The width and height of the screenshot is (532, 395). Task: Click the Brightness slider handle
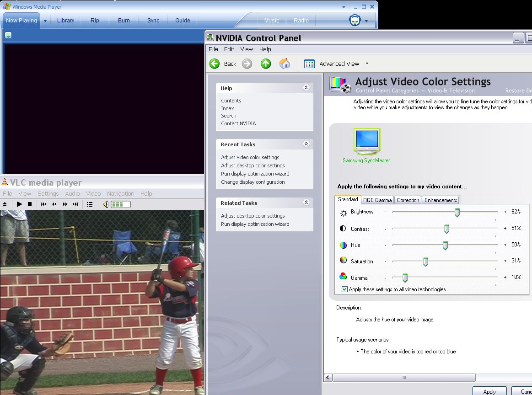click(x=457, y=213)
